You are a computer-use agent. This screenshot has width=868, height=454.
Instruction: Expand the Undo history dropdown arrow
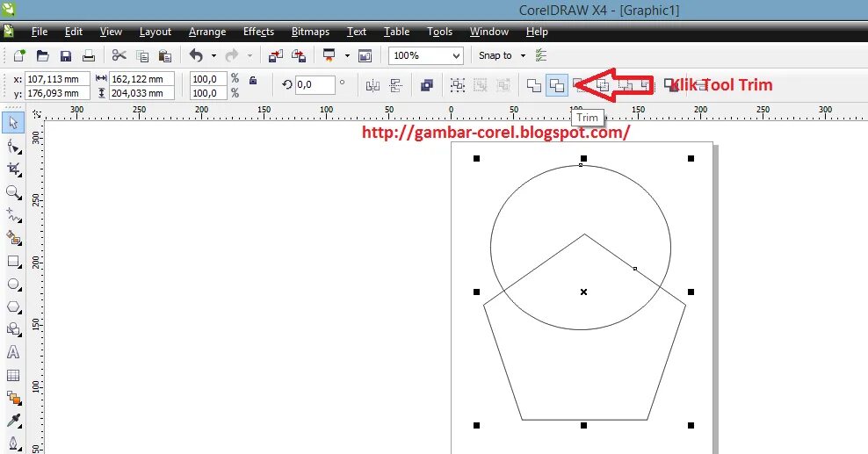pyautogui.click(x=213, y=56)
